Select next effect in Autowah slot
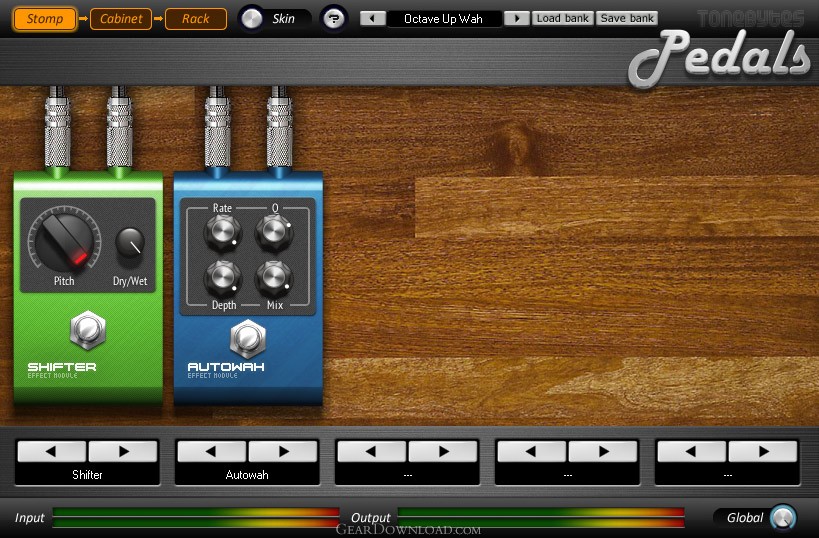 283,451
